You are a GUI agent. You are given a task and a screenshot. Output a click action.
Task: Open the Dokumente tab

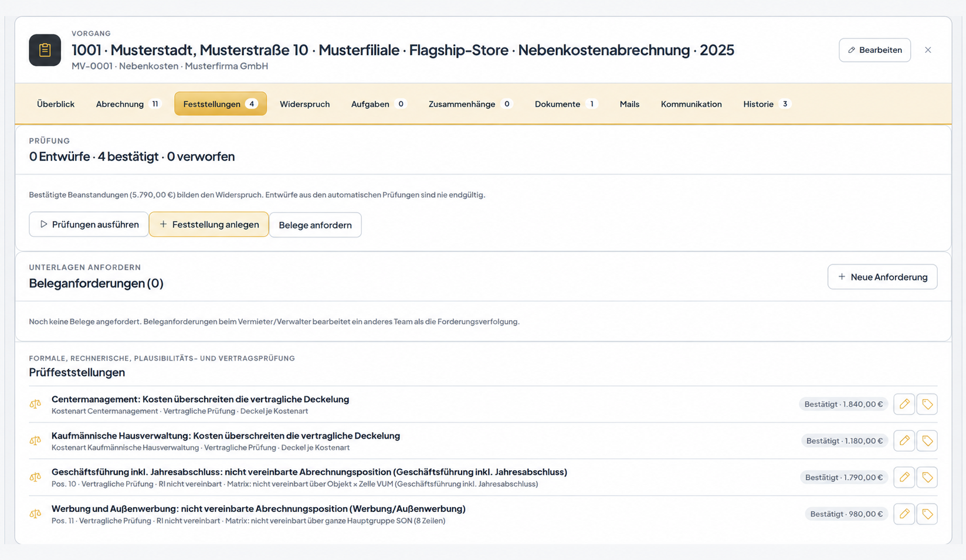click(566, 104)
